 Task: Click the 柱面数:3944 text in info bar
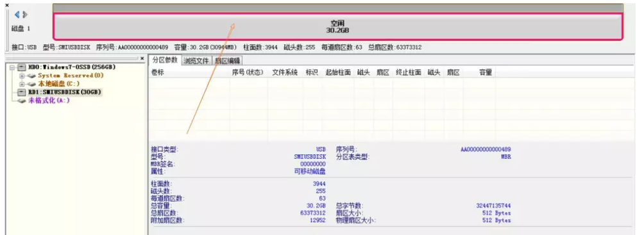pyautogui.click(x=260, y=47)
